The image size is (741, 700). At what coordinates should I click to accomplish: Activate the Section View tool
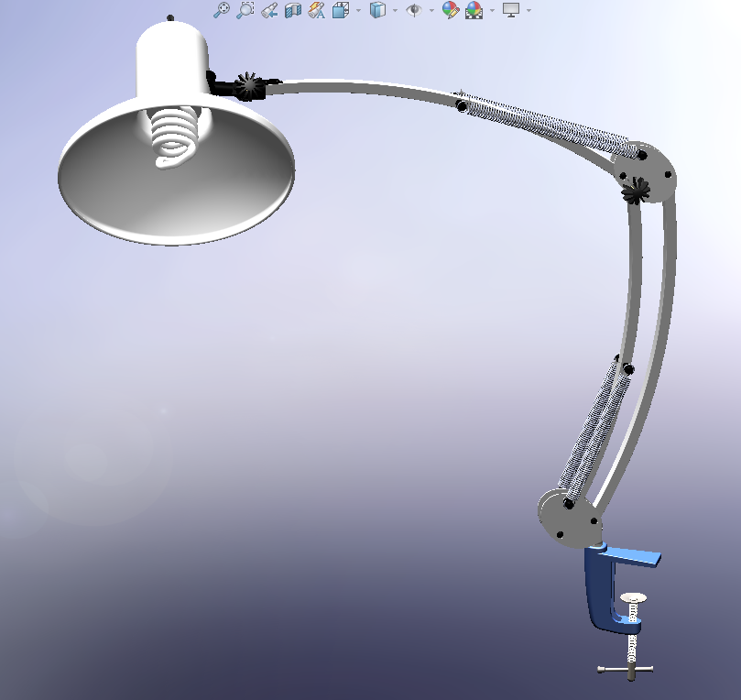tap(293, 10)
